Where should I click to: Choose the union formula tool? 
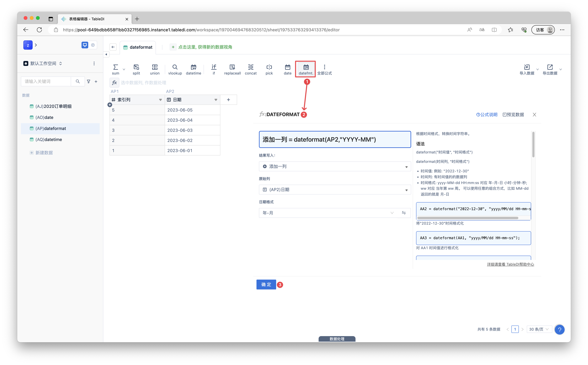click(x=155, y=69)
